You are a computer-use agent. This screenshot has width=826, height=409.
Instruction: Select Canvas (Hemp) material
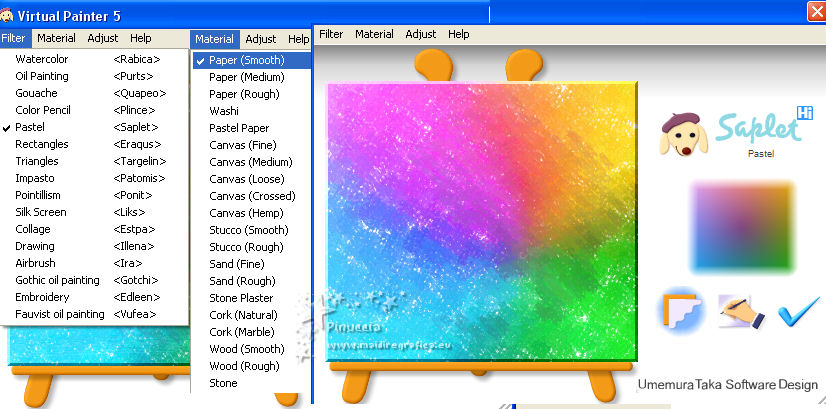[x=251, y=213]
